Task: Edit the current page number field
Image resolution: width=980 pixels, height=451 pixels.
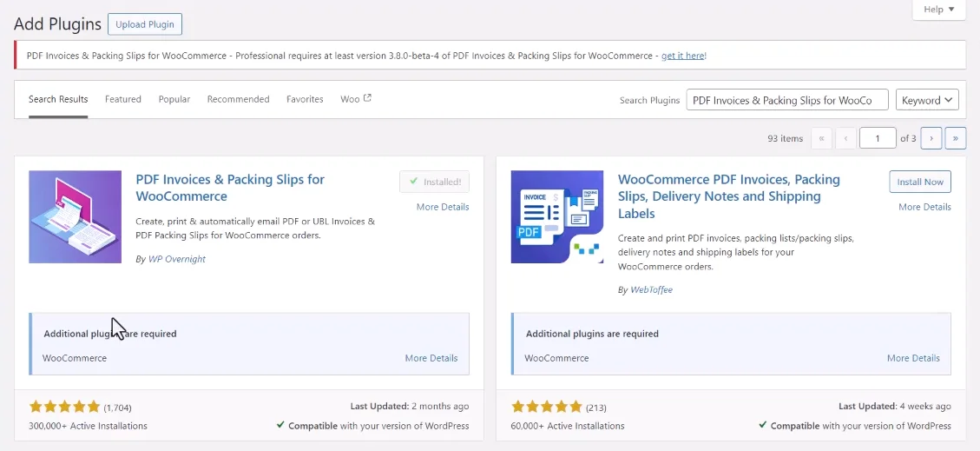Action: point(878,138)
